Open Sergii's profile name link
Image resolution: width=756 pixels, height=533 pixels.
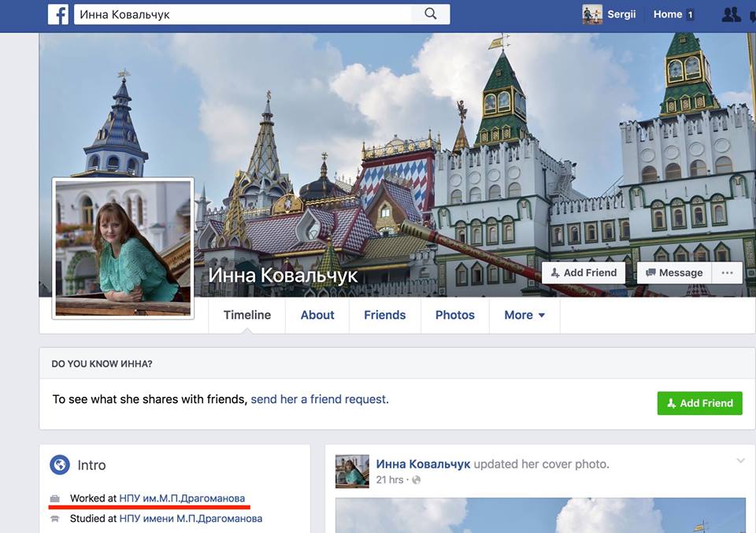[x=621, y=14]
